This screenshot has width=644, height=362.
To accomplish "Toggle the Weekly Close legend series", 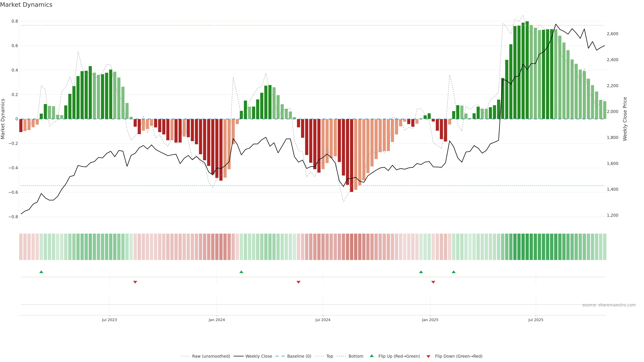I will pyautogui.click(x=258, y=356).
